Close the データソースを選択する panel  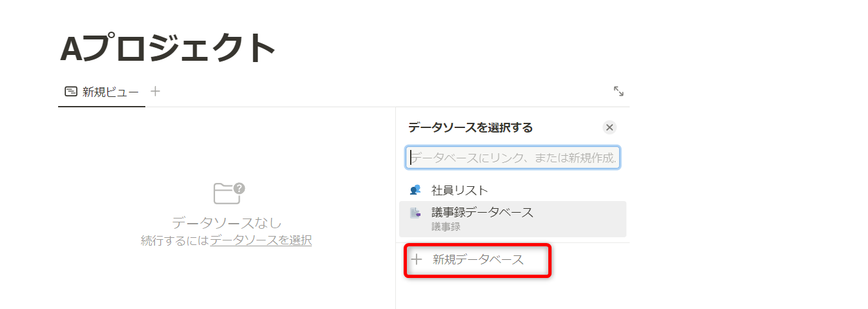click(x=609, y=127)
